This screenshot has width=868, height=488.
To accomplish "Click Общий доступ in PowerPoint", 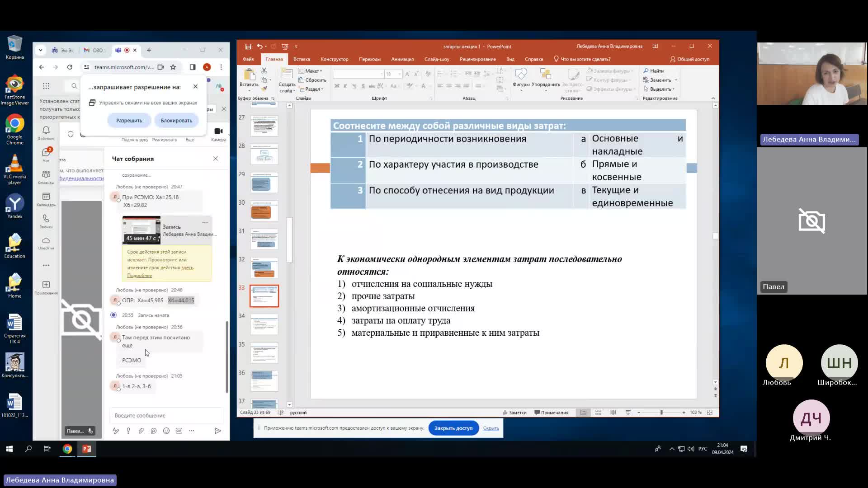I will [689, 59].
